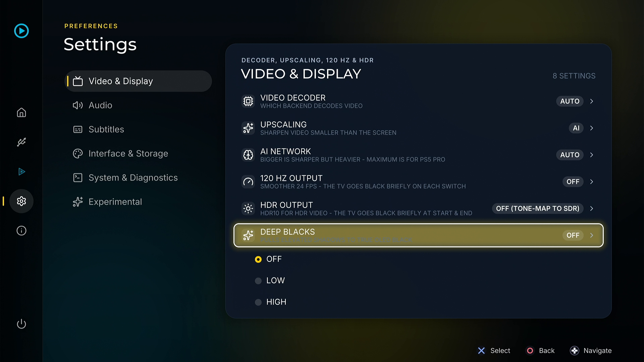Image resolution: width=644 pixels, height=362 pixels.
Task: Open the info circle sidebar icon
Action: (x=21, y=231)
